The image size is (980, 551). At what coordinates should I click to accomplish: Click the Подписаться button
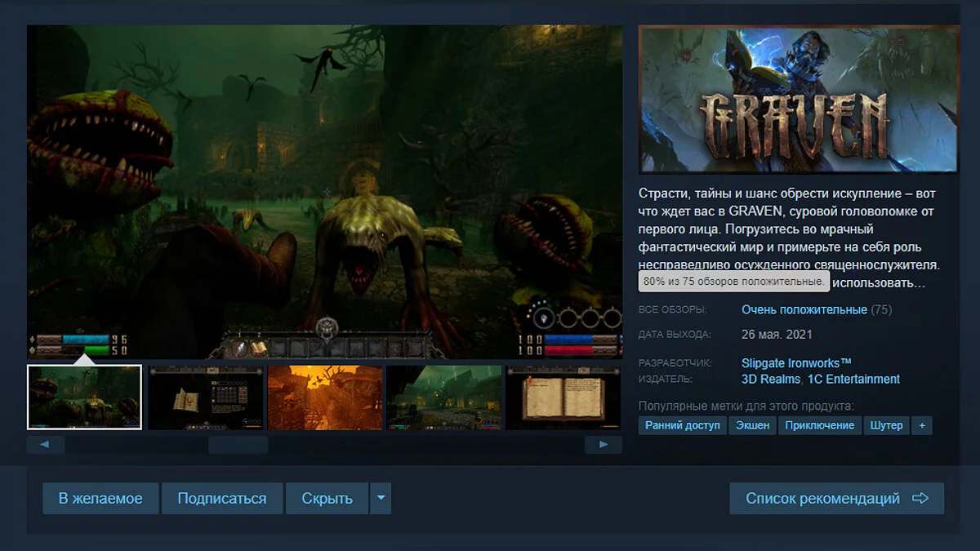[222, 498]
